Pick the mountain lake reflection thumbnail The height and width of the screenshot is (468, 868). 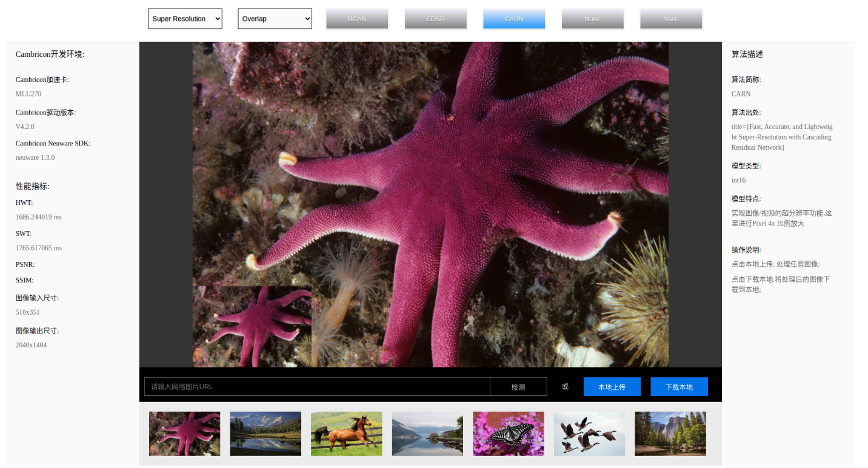(x=265, y=433)
